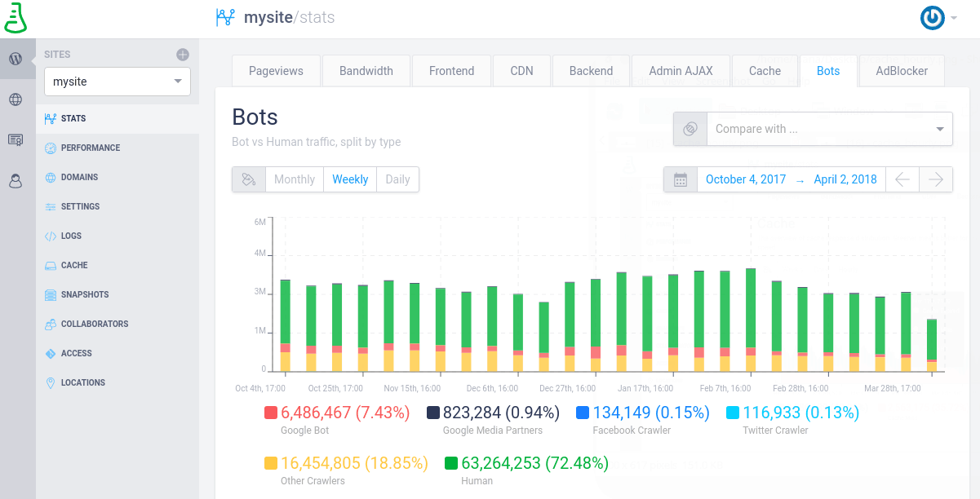Select the WordPress sites icon in sidebar
This screenshot has width=980, height=499.
17,59
